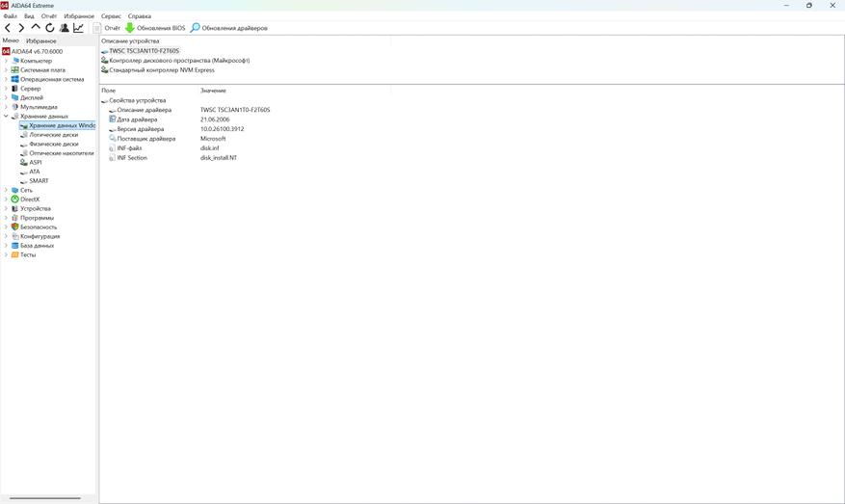Screen dimensions: 845x504
Task: Click the Компьютер tree icon
Action: 15,61
